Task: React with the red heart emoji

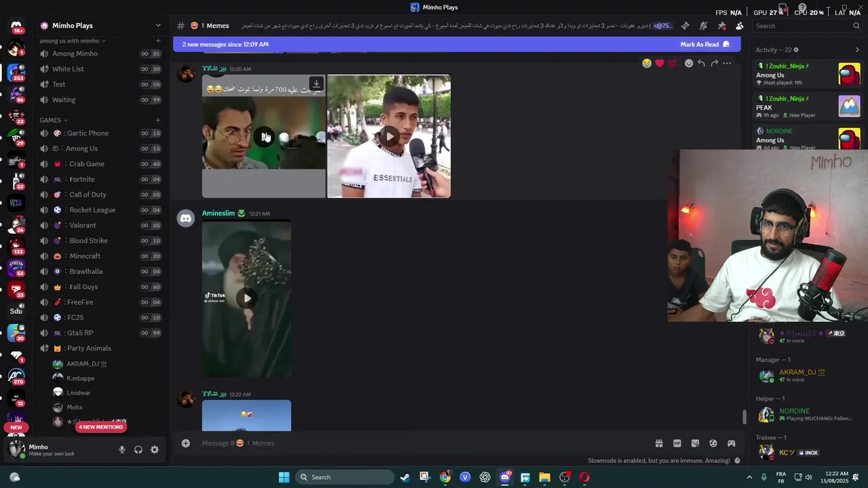Action: coord(659,63)
